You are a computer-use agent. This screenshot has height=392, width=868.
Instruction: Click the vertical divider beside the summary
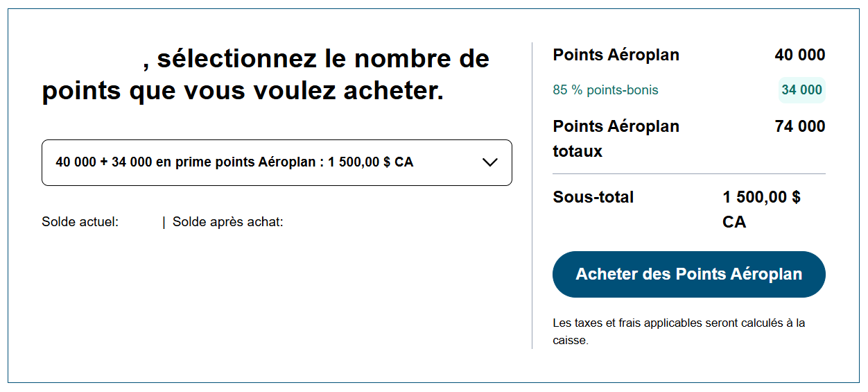[x=532, y=194]
